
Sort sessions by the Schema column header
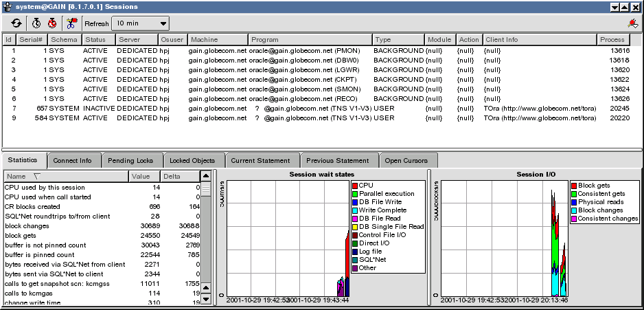coord(63,39)
